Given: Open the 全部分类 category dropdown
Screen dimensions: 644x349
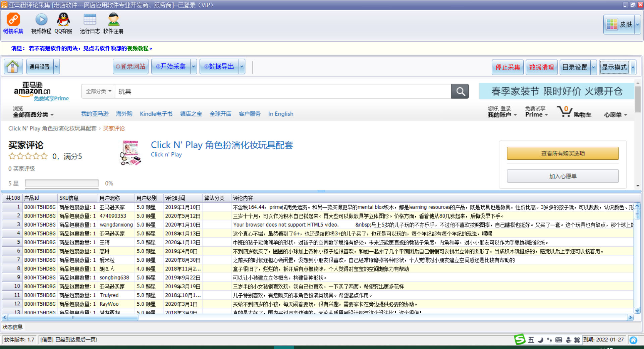Looking at the screenshot, I should (98, 91).
